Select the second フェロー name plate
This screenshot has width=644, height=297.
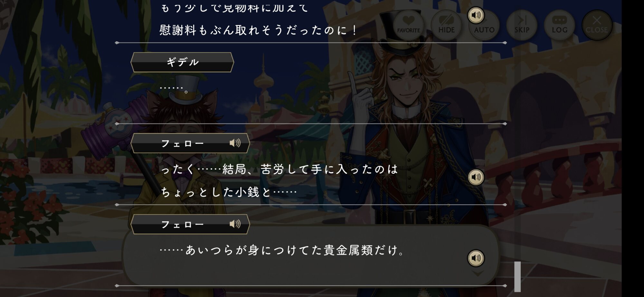click(x=190, y=224)
